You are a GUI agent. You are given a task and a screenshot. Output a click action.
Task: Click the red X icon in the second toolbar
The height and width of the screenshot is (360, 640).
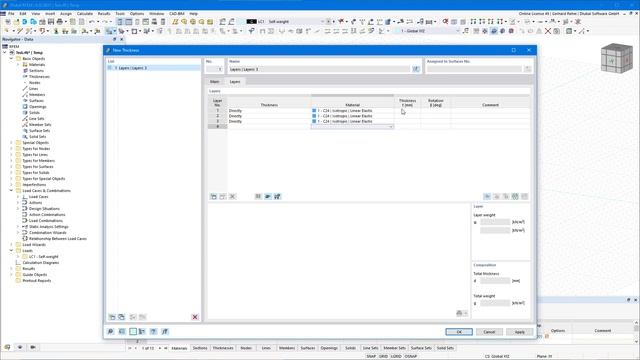point(548,31)
